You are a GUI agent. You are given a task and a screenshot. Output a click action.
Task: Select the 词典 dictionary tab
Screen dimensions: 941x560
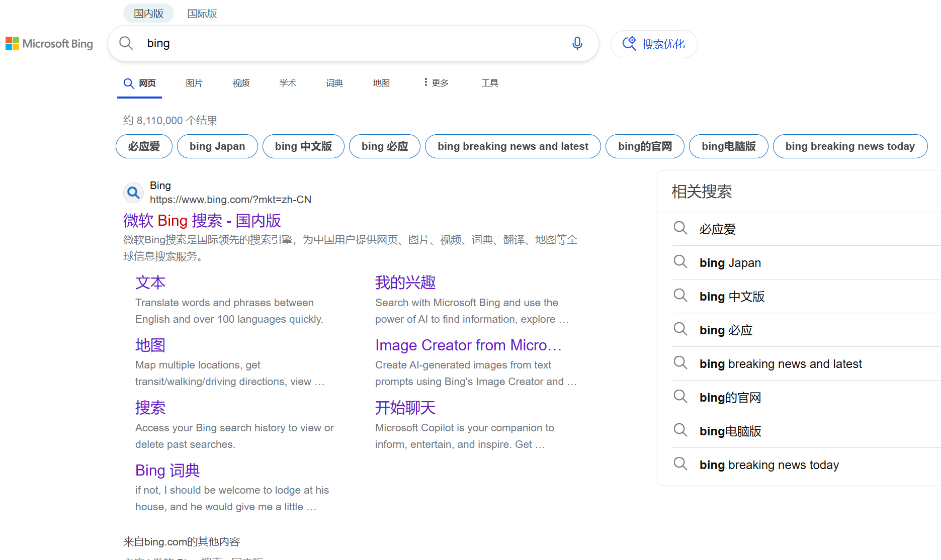[334, 83]
